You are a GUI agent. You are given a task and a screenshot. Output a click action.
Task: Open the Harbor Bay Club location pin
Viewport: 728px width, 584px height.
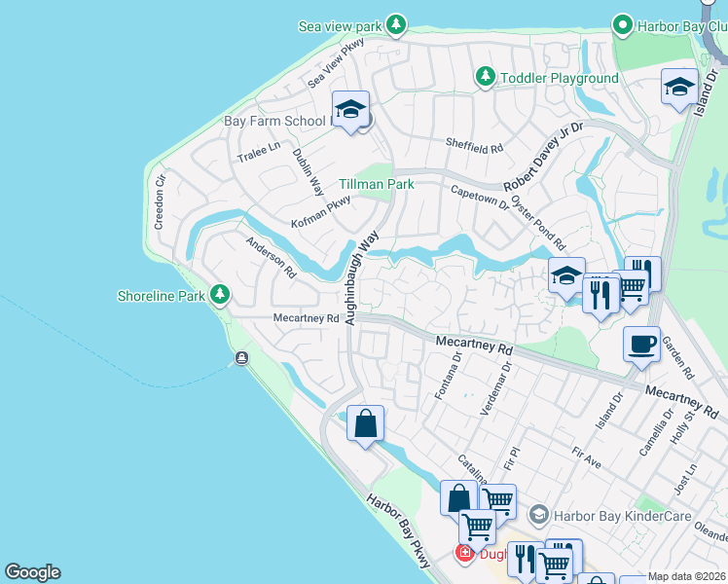click(623, 24)
